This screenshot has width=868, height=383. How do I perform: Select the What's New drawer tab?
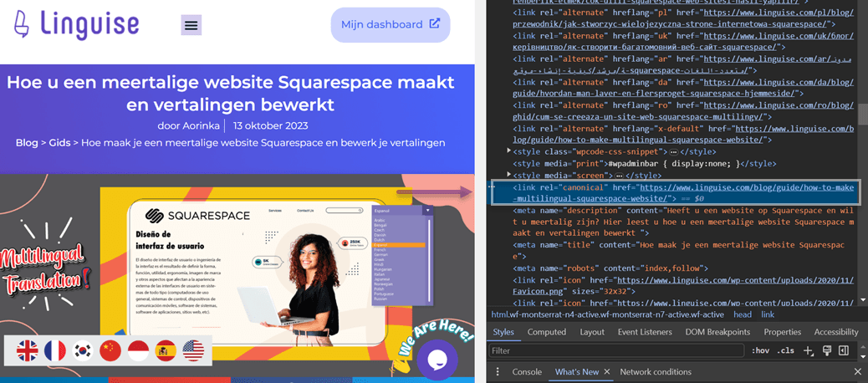[x=577, y=371]
